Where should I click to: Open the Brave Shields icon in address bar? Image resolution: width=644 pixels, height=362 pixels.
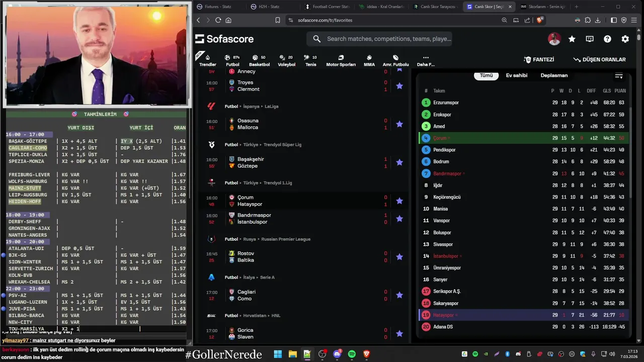[539, 20]
